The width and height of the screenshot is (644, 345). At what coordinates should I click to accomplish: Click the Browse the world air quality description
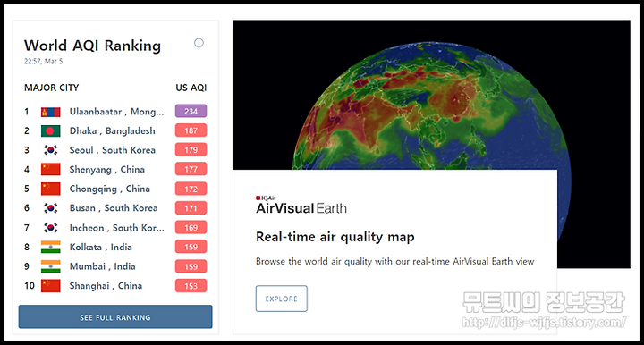pos(395,261)
